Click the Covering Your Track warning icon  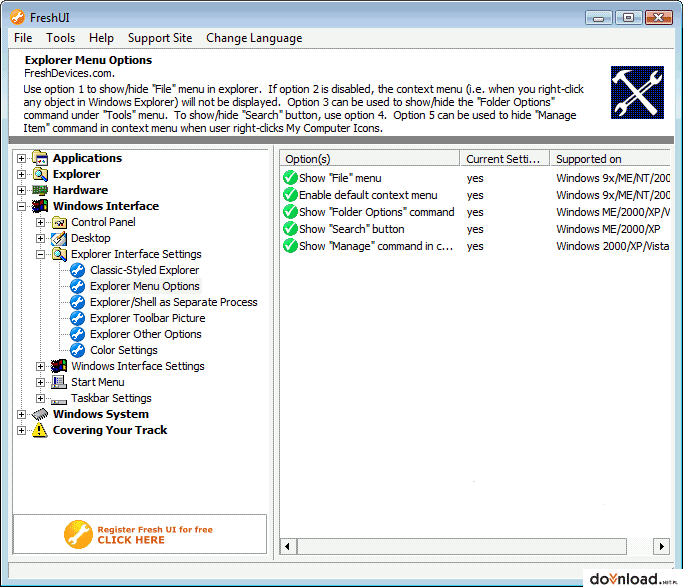[x=40, y=430]
